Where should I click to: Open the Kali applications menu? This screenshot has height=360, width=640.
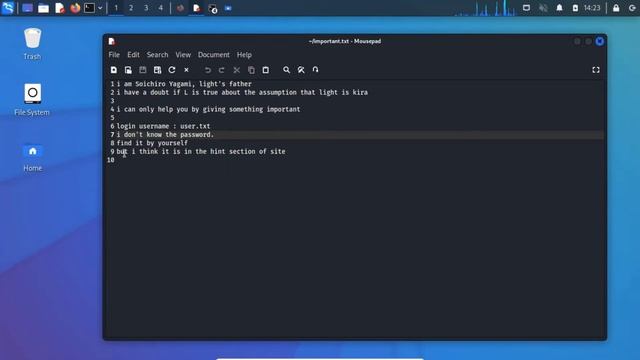point(8,8)
